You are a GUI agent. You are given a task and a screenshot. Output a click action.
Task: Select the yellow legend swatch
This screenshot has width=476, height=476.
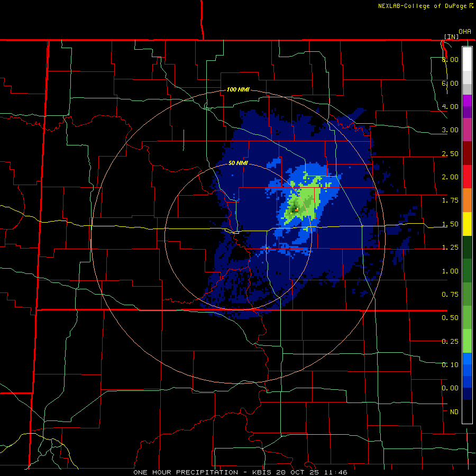click(x=467, y=224)
